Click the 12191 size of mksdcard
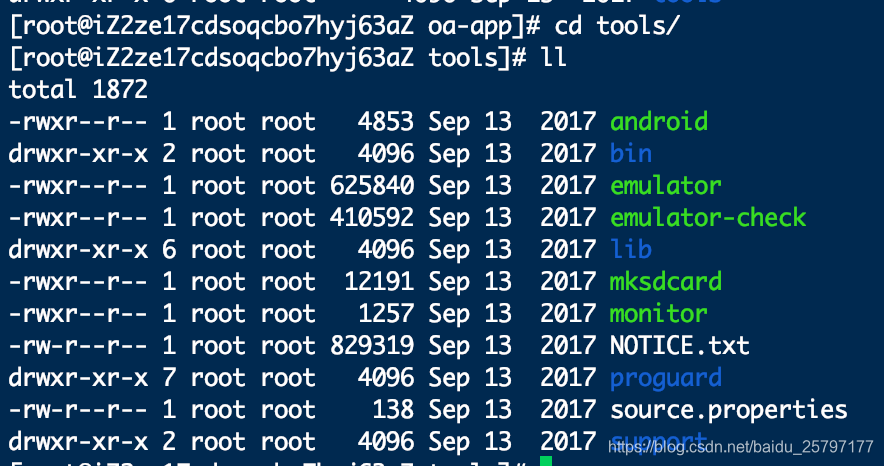Screen dimensions: 884x466 click(x=379, y=281)
